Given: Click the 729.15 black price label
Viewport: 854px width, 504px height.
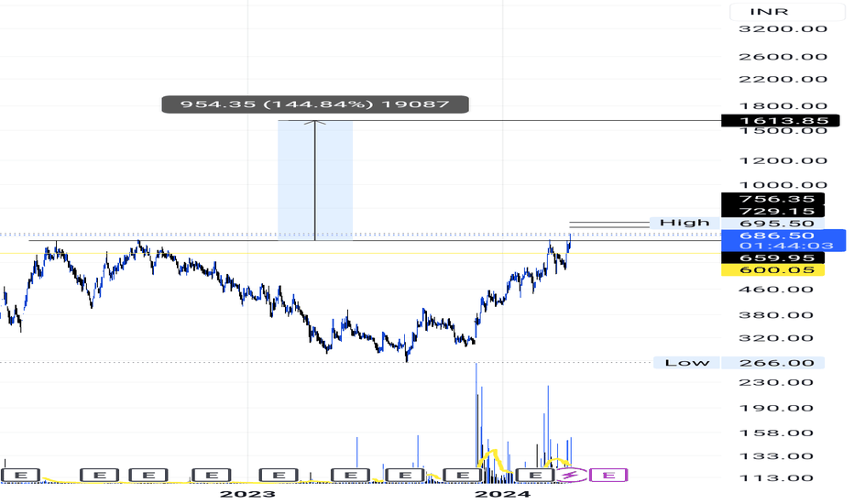Looking at the screenshot, I should [x=772, y=212].
